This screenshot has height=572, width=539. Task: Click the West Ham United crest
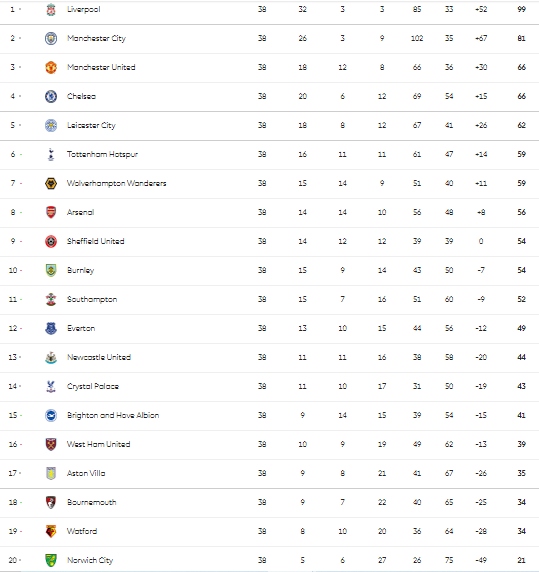pos(51,444)
